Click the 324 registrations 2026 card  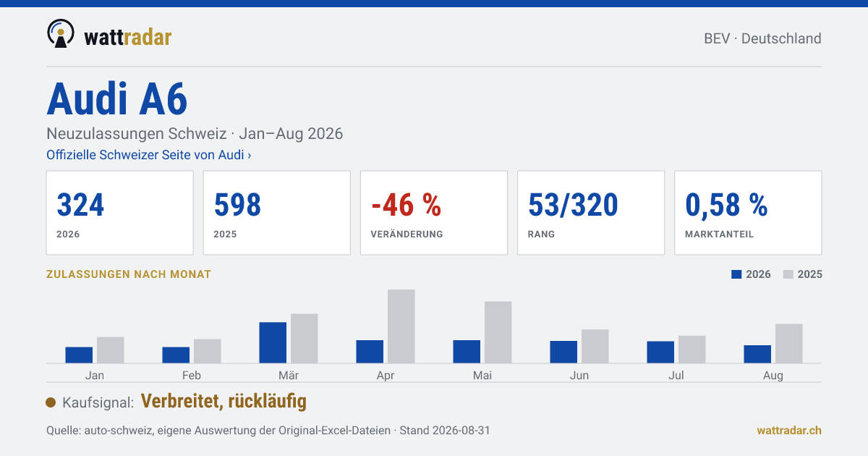pyautogui.click(x=120, y=213)
